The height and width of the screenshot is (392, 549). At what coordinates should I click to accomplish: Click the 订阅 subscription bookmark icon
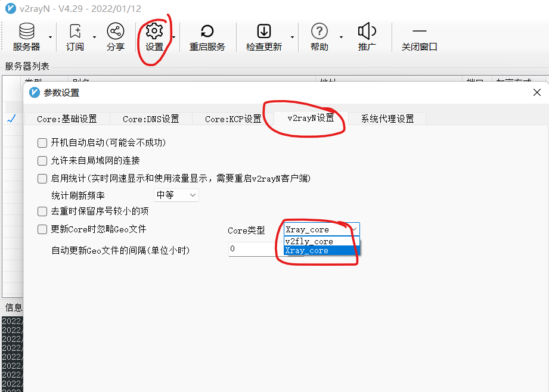[x=75, y=31]
